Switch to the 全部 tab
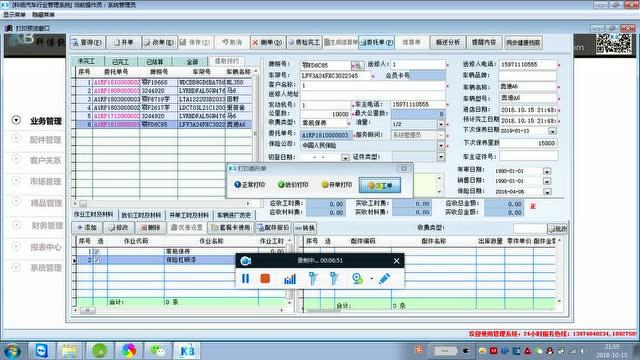640x360 pixels. click(x=192, y=62)
